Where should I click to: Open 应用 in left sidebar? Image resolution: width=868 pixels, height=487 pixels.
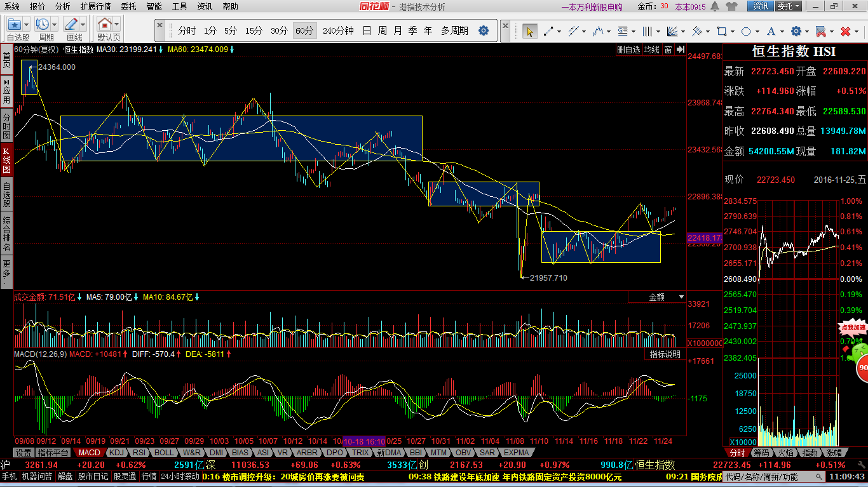coord(6,91)
